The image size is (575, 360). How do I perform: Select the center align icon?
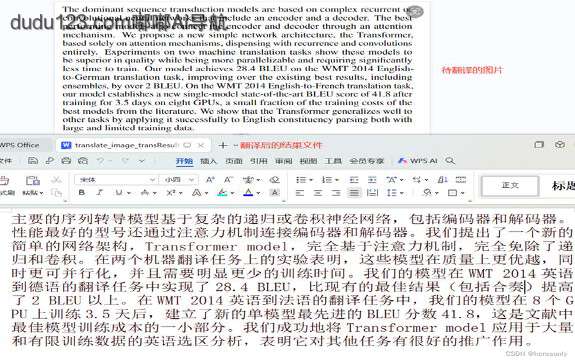click(x=318, y=193)
